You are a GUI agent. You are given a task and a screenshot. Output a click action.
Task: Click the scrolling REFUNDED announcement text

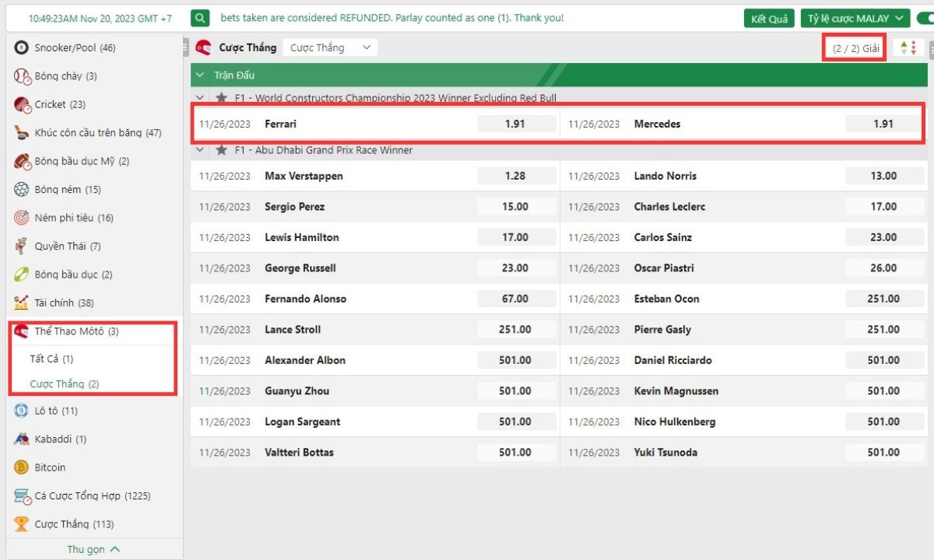pyautogui.click(x=392, y=18)
